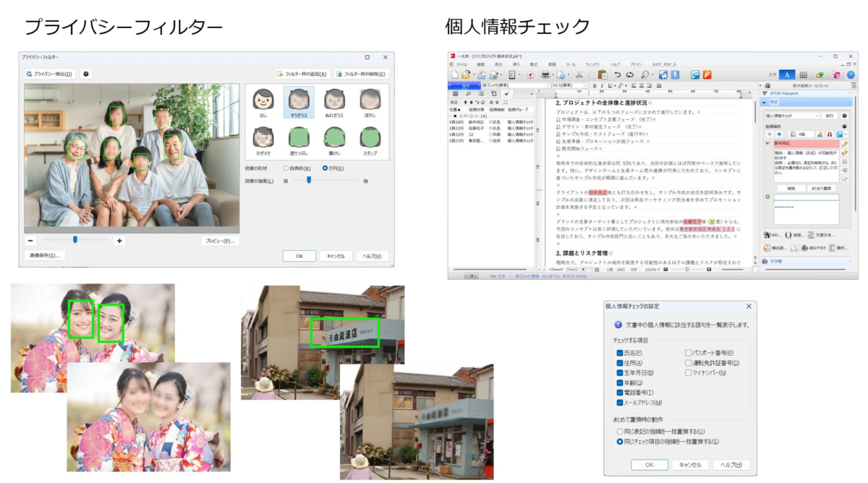Open the dropdown arrow beside the Save icon
Viewport: 868px width, 483px height.
tap(501, 74)
